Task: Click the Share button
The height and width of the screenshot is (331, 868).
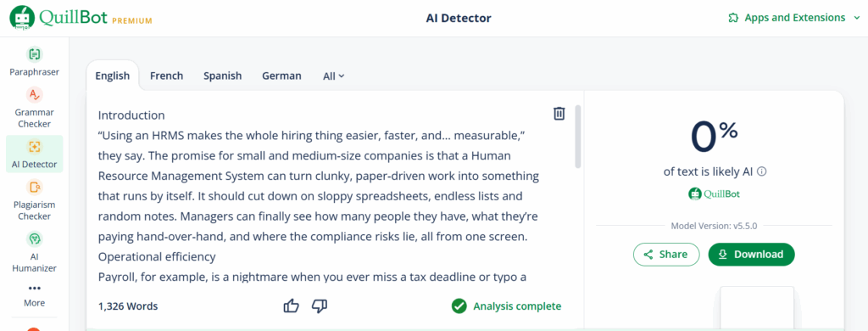Action: click(666, 255)
